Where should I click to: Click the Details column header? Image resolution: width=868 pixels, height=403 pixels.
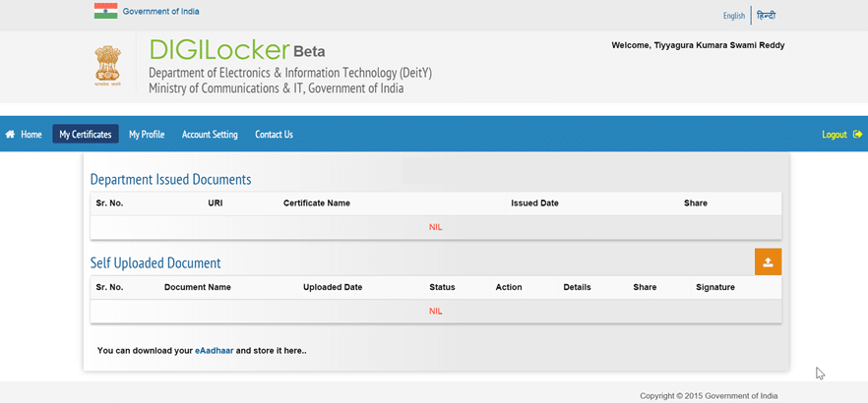click(x=578, y=287)
